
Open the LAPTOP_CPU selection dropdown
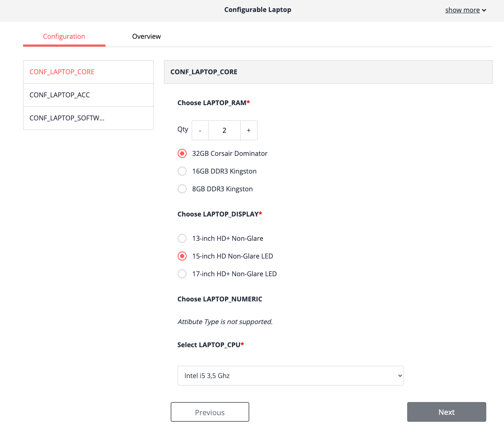tap(290, 375)
